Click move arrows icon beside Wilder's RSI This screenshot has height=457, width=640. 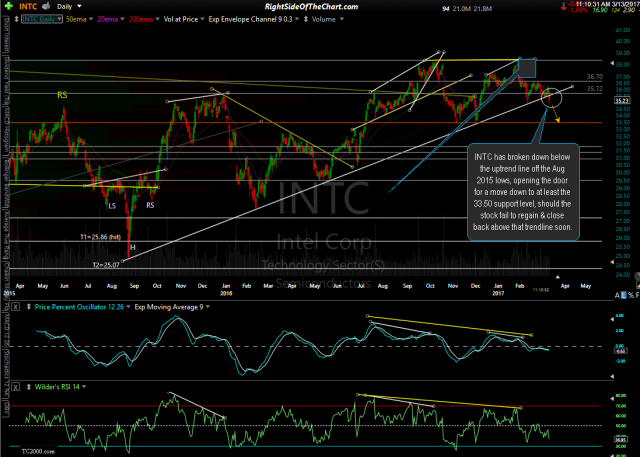pyautogui.click(x=29, y=387)
